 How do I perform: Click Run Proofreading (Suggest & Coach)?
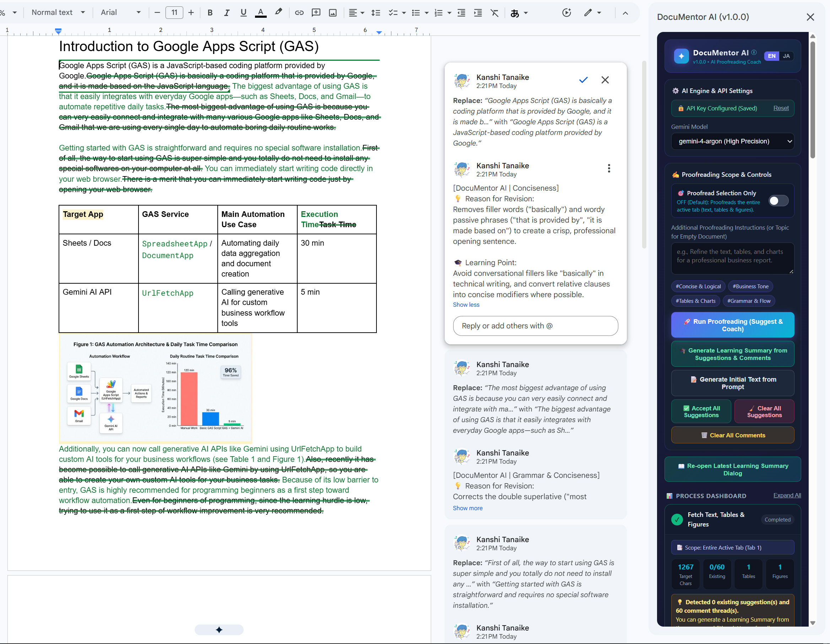click(x=732, y=325)
